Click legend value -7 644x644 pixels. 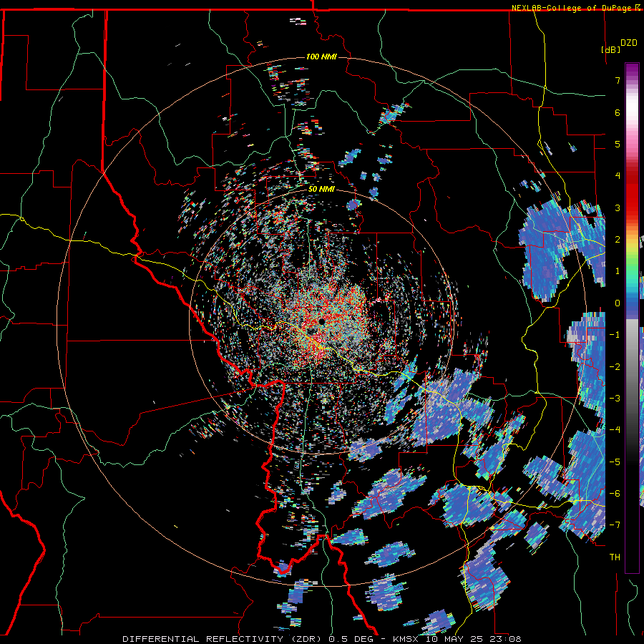(615, 525)
